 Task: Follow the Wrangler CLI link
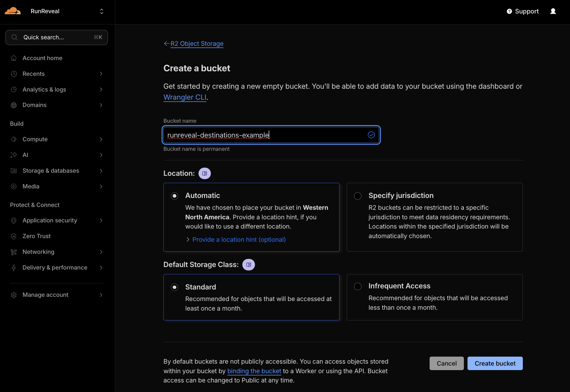pos(185,97)
